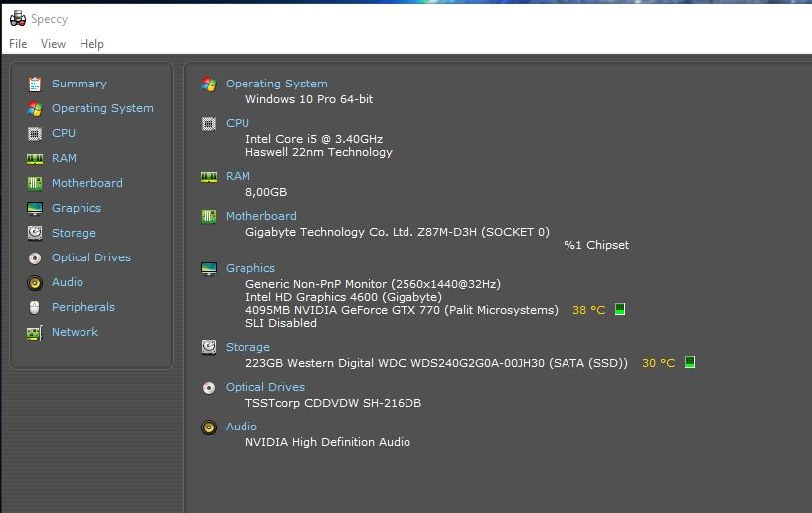Click Graphics monitor icon in summary panel
This screenshot has height=513, width=812.
click(x=209, y=269)
